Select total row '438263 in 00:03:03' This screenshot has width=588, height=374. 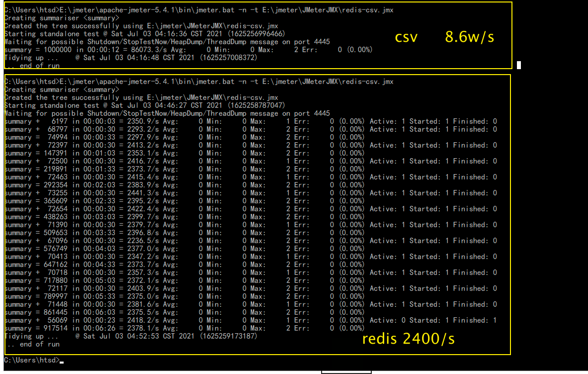pyautogui.click(x=184, y=217)
